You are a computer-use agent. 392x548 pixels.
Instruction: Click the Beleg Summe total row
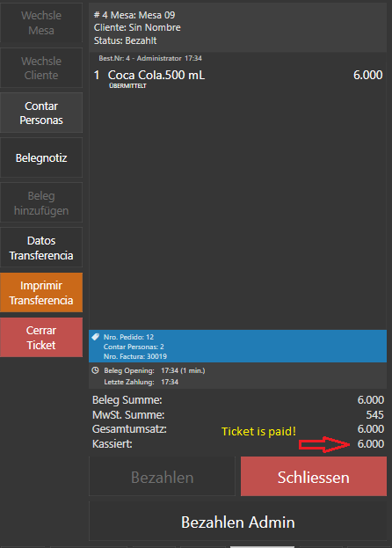(237, 400)
